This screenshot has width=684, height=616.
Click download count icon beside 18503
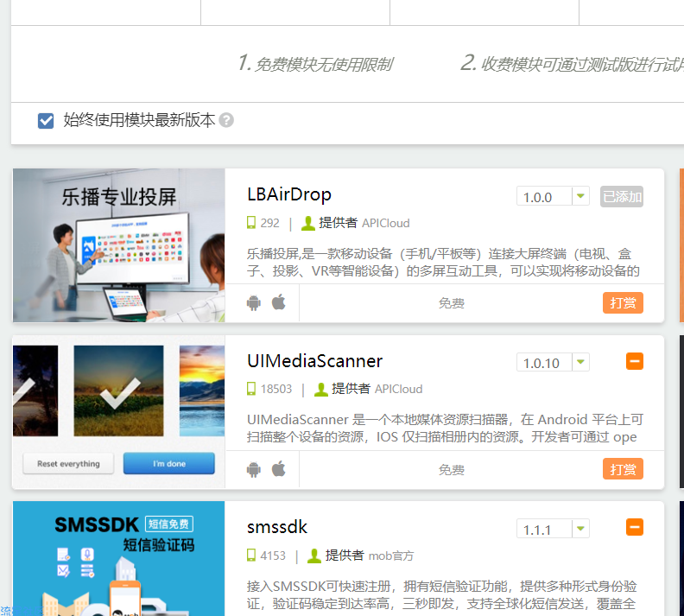click(251, 389)
